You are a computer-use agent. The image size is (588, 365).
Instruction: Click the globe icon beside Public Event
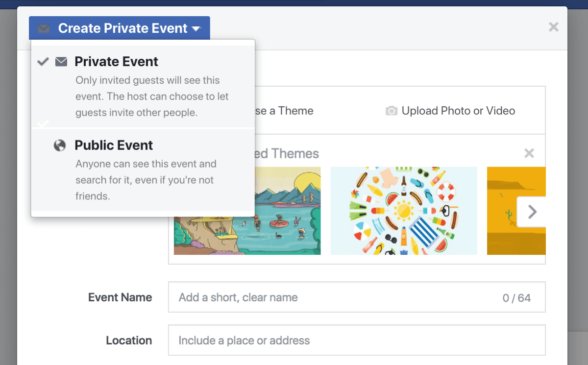60,146
